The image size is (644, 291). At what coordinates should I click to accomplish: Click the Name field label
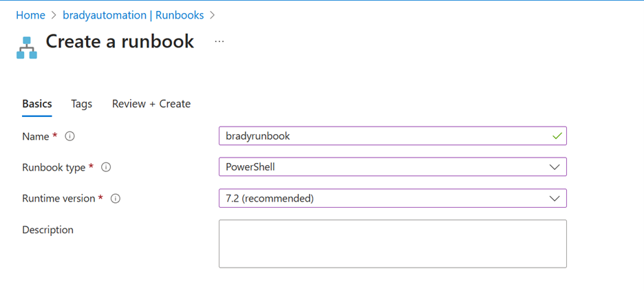(36, 136)
